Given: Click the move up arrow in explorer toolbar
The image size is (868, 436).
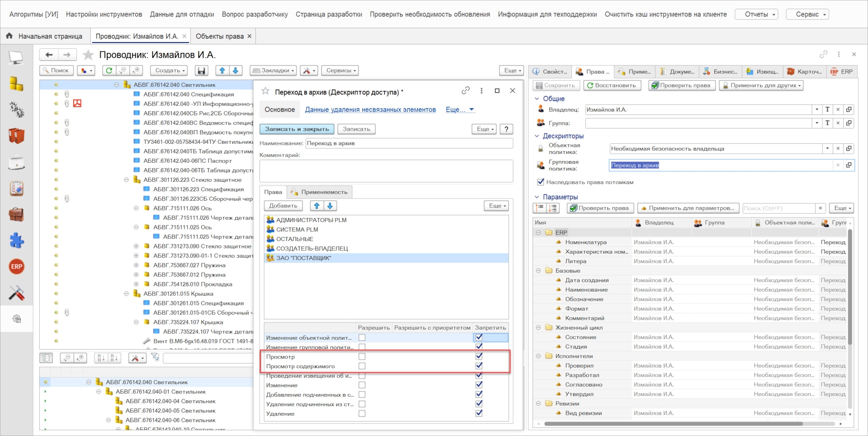Looking at the screenshot, I should click(222, 71).
